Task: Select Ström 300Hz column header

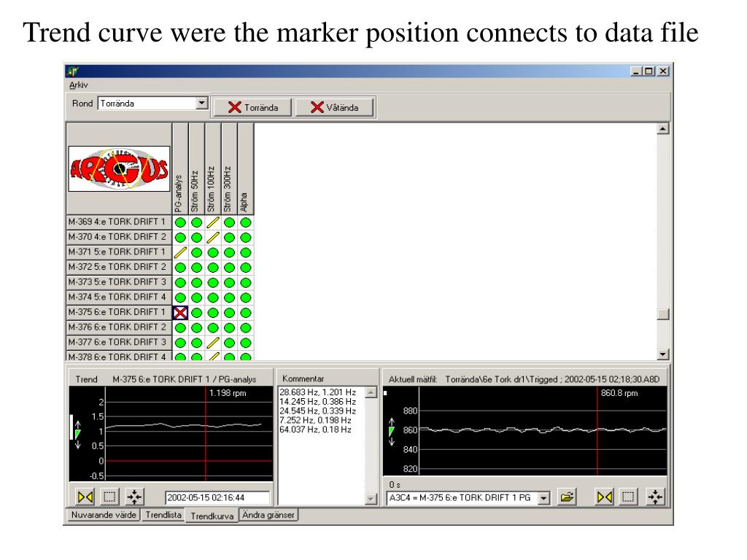Action: (229, 169)
